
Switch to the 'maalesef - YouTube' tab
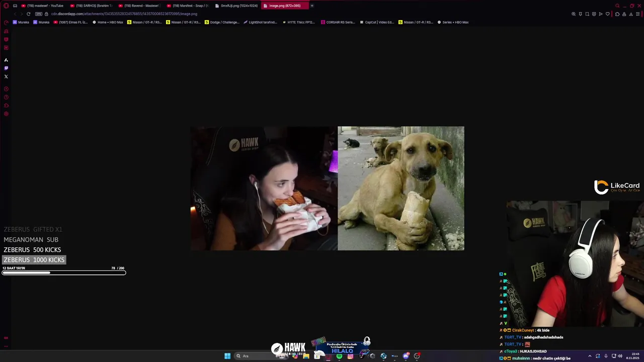pyautogui.click(x=43, y=6)
